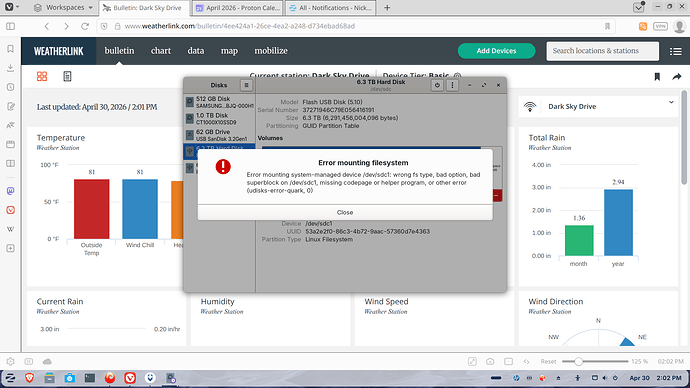Open Wikipedia panel in sidebar
The height and width of the screenshot is (388, 690).
pos(11,229)
